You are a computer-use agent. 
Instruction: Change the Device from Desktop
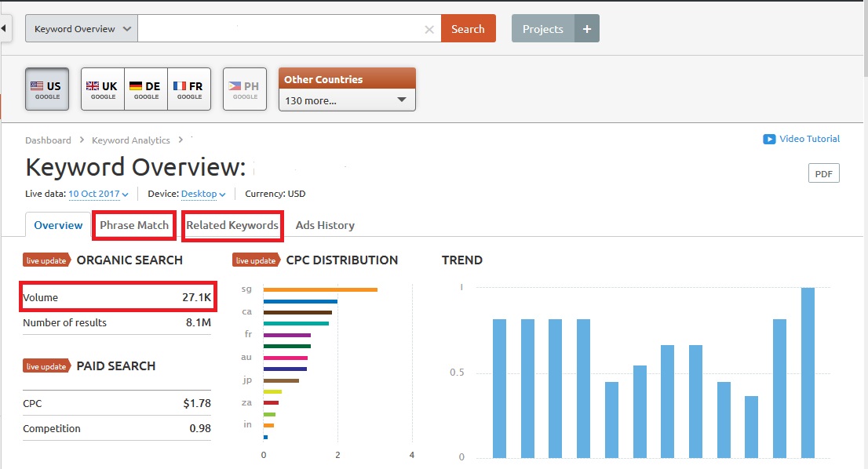[x=203, y=194]
